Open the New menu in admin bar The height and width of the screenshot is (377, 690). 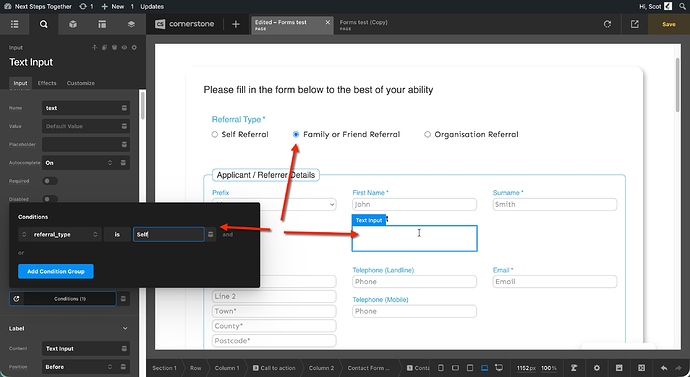[113, 7]
